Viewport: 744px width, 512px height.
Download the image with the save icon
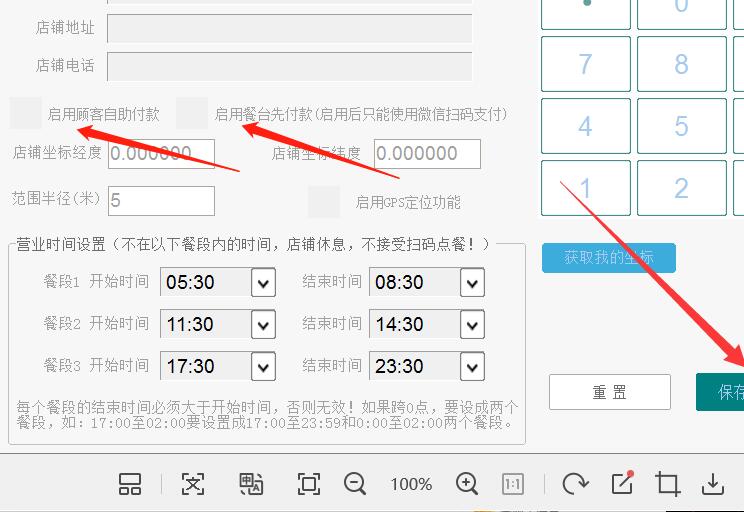[713, 484]
